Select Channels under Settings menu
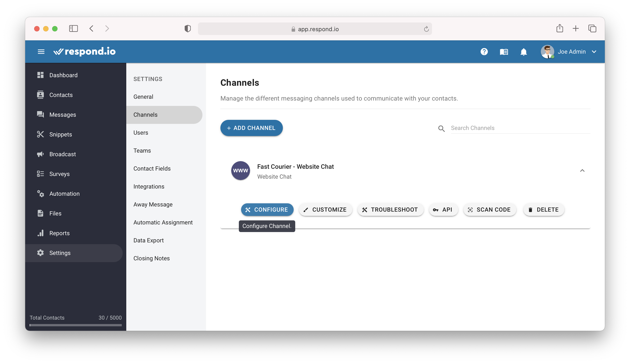Screen dimensions: 630x364 click(x=145, y=114)
